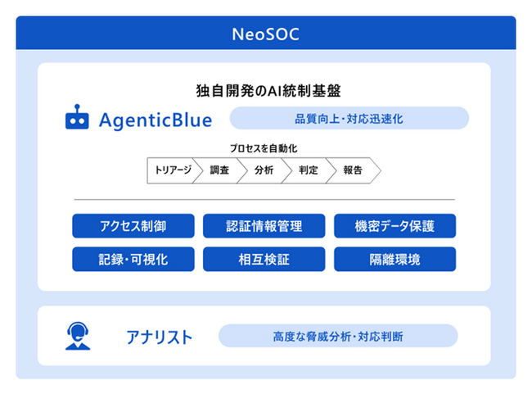This screenshot has height=394, width=532.
Task: Click the トリアージ process step
Action: pyautogui.click(x=173, y=170)
